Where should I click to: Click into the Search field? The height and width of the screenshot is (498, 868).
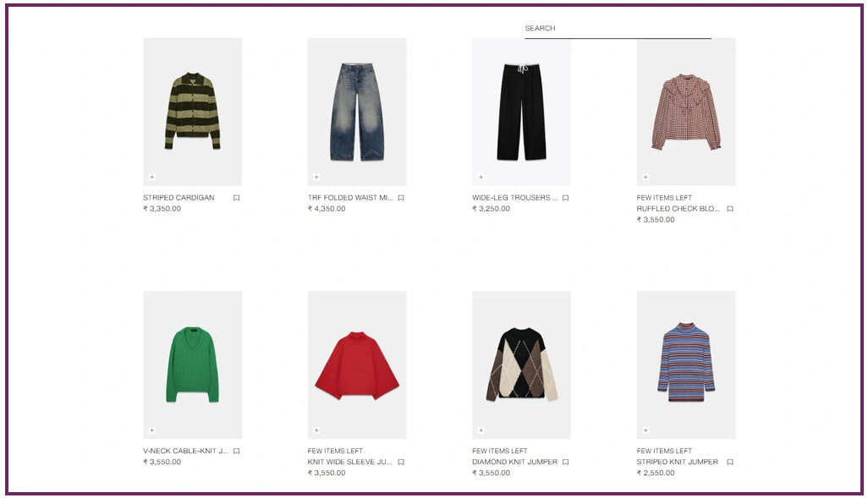point(618,29)
